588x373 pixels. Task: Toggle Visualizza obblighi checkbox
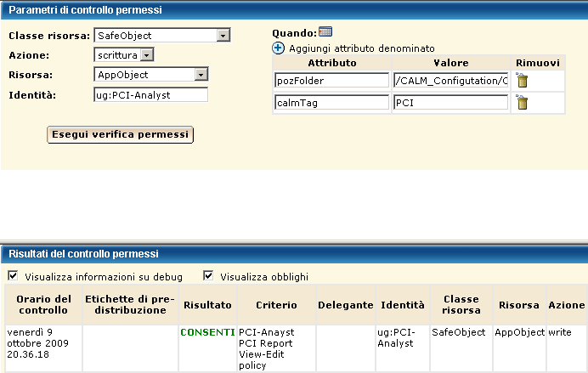coord(208,276)
